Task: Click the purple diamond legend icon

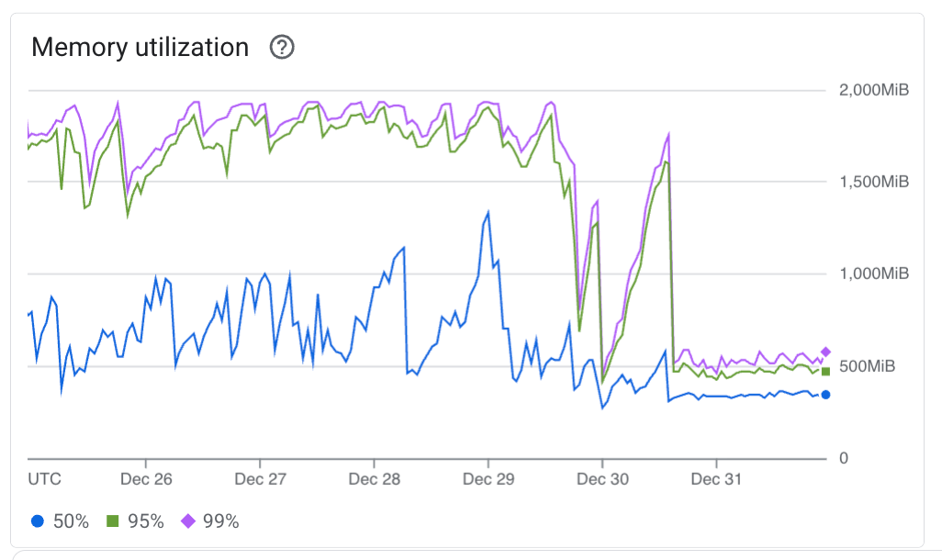Action: coord(187,521)
